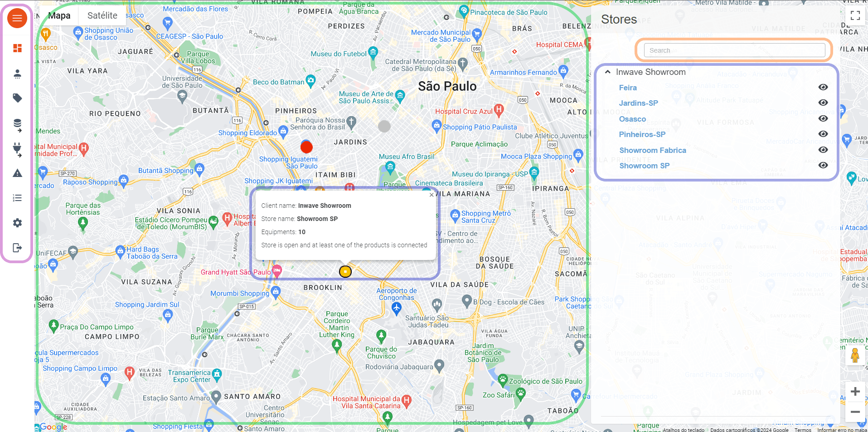Open the Termos link in map footer

pos(803,429)
